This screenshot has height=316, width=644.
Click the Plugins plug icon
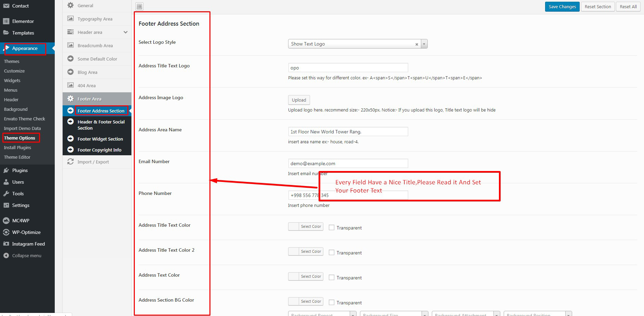[6, 170]
